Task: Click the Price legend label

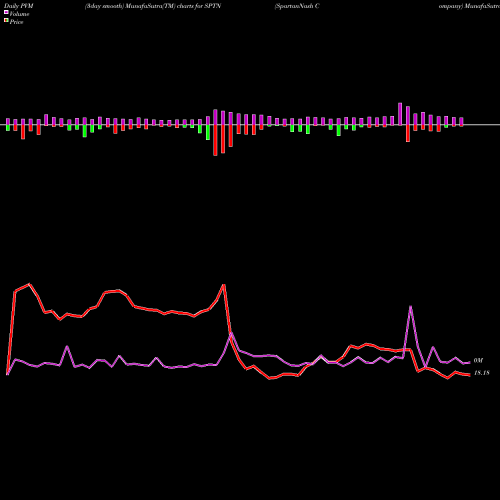Action: pyautogui.click(x=16, y=22)
